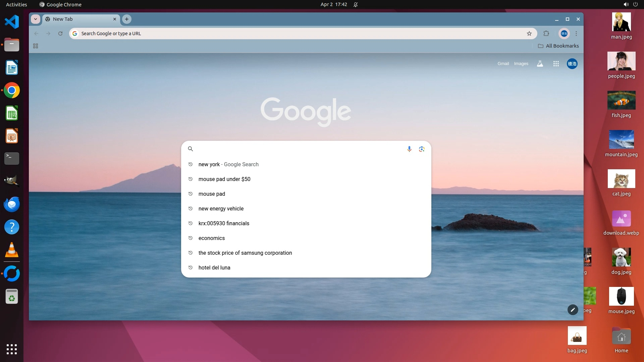Reload the current page
Viewport: 644px width, 362px height.
(60, 34)
